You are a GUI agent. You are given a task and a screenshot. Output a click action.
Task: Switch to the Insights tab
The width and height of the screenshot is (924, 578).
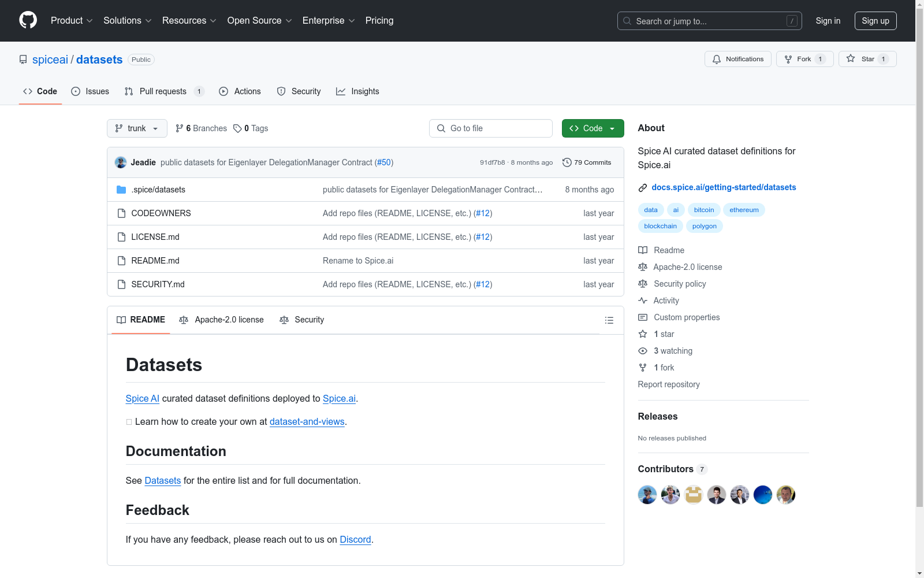(357, 91)
